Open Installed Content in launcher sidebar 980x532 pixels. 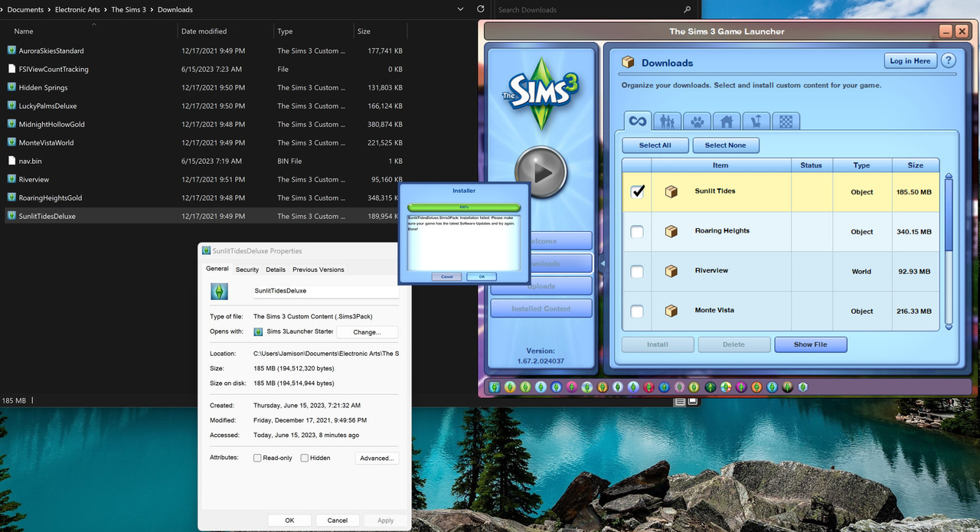coord(541,308)
